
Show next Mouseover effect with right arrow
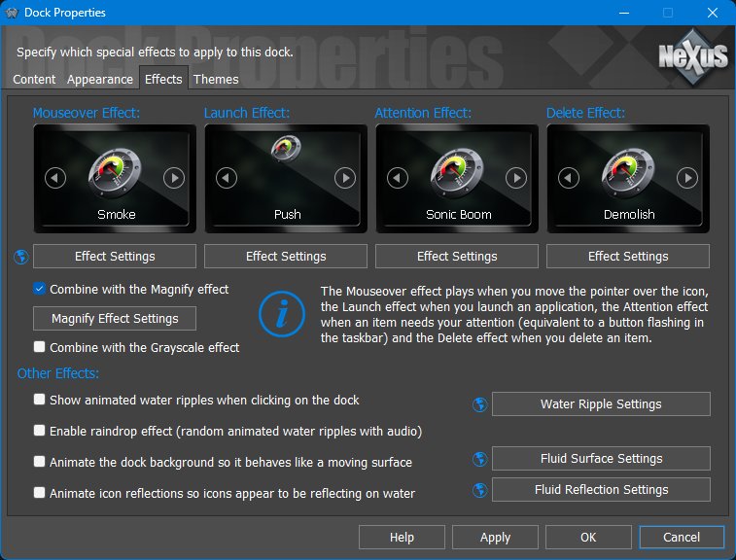click(174, 178)
